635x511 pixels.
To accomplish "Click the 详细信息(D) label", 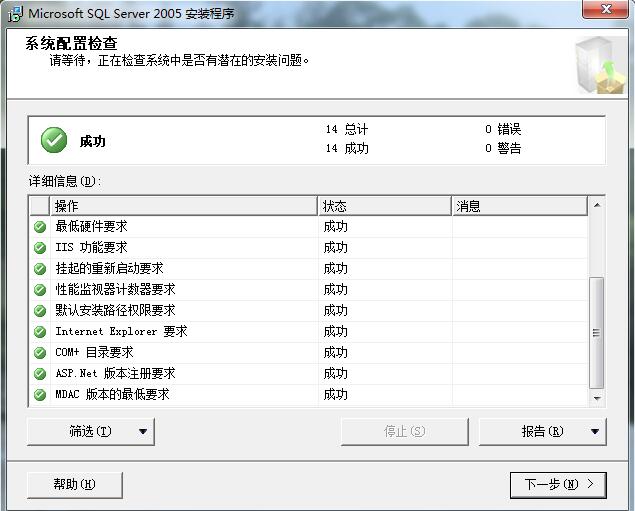I will [x=65, y=181].
